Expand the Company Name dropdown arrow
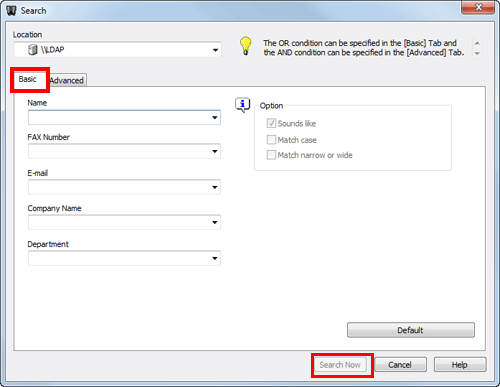The width and height of the screenshot is (500, 387). [x=215, y=222]
